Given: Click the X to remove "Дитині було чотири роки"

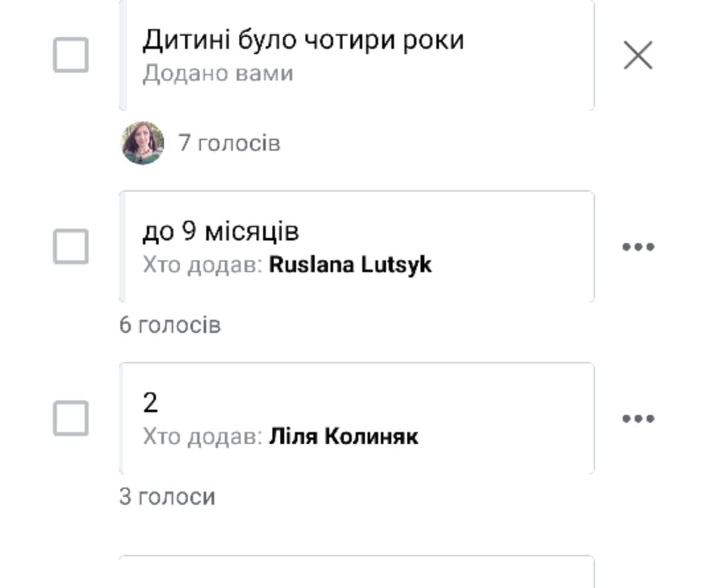Looking at the screenshot, I should (x=639, y=55).
